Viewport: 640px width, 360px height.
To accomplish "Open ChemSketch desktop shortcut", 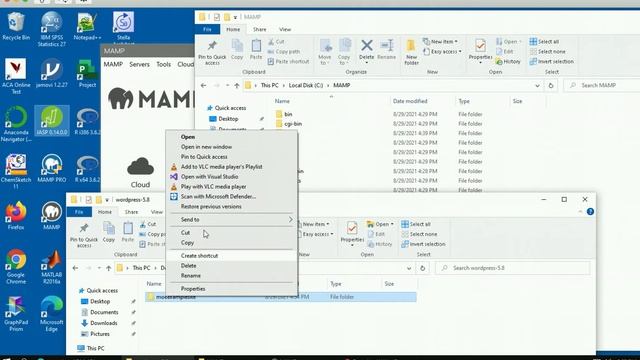I will 16,171.
